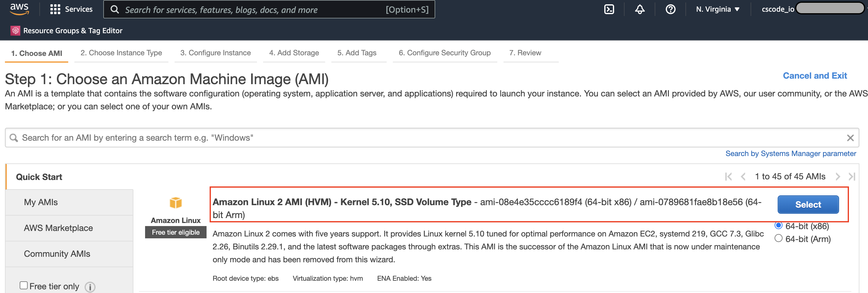Select the 64-bit (Arm) radio option

coord(778,238)
